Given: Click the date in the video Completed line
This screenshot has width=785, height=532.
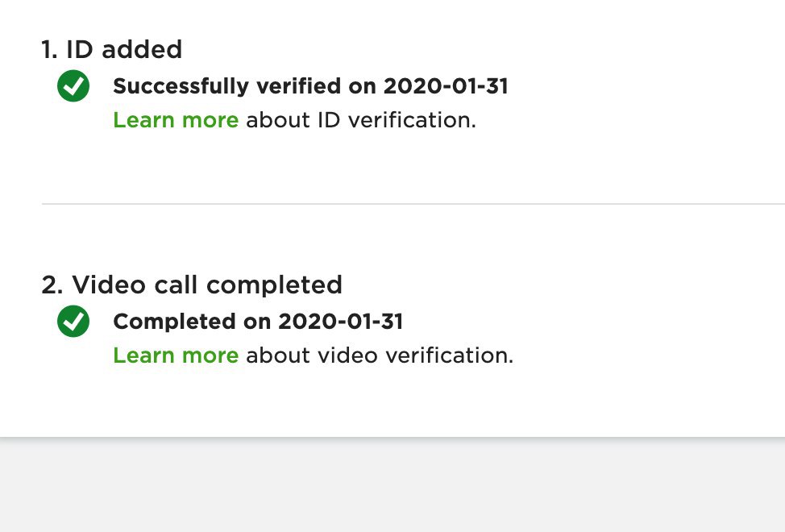Looking at the screenshot, I should [x=340, y=322].
